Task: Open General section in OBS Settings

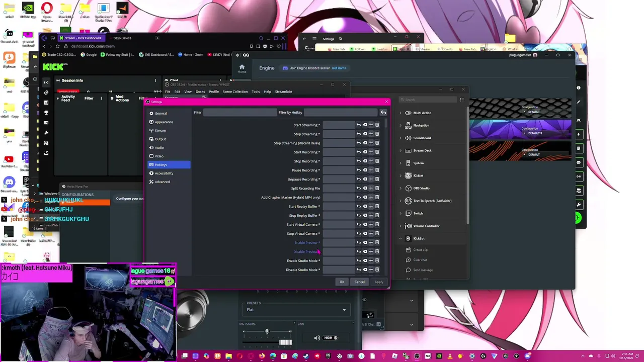Action: pos(169,113)
